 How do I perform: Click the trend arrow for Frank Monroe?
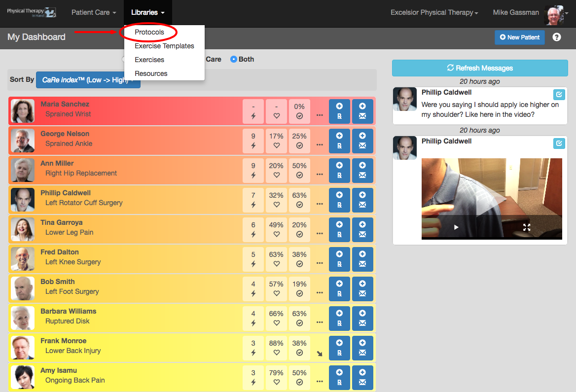[320, 354]
